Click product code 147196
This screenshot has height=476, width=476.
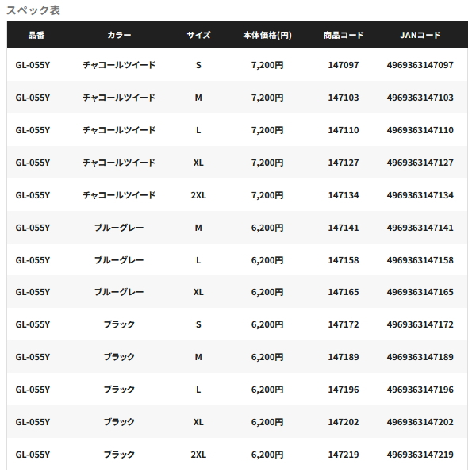(x=344, y=390)
